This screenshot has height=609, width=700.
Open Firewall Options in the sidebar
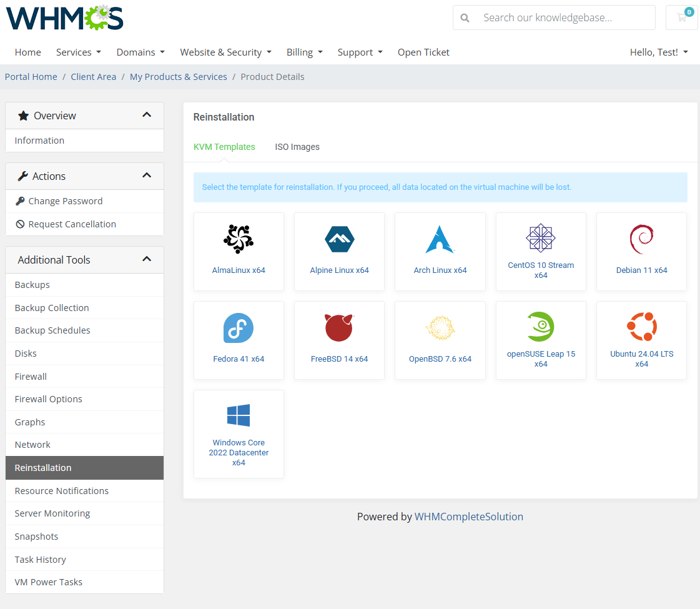(84, 399)
